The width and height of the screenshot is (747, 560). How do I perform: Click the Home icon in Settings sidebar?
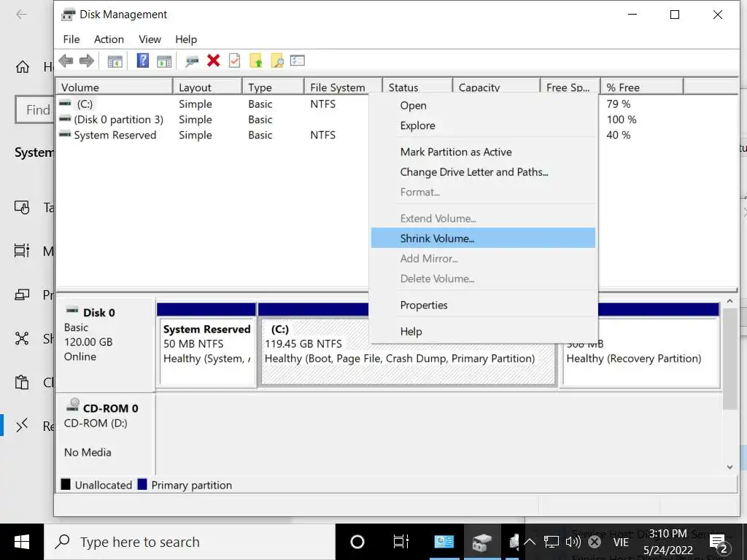[x=23, y=66]
